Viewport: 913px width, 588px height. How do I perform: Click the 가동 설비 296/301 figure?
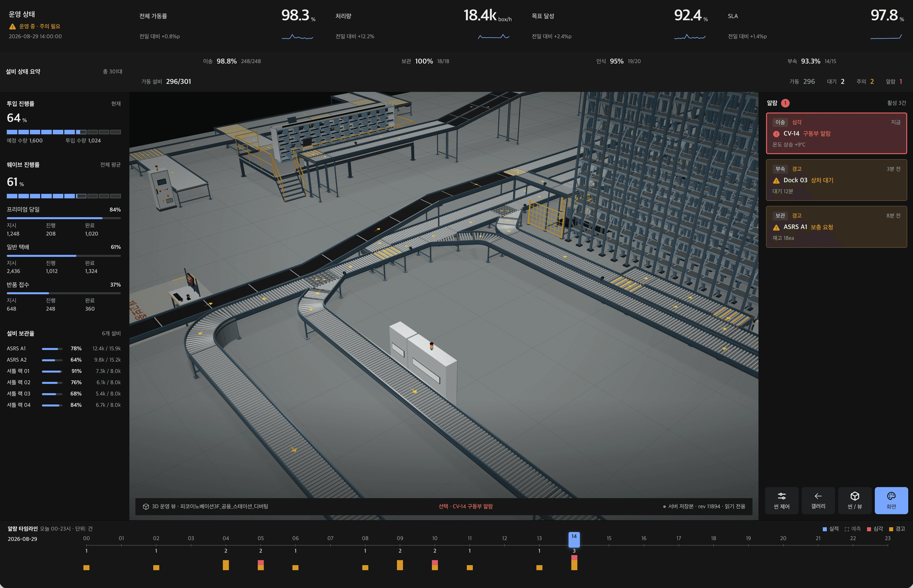pyautogui.click(x=178, y=82)
